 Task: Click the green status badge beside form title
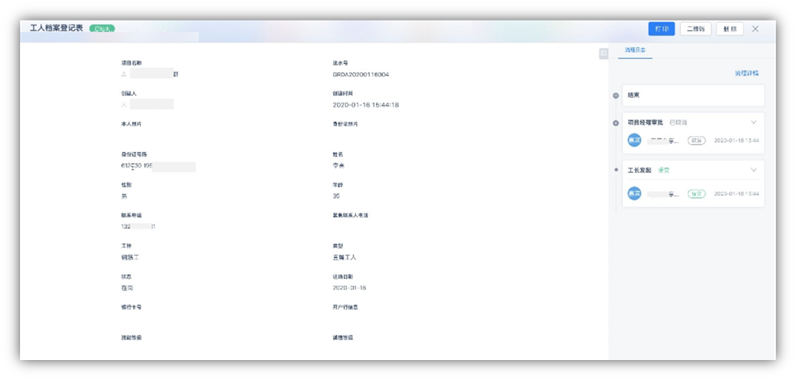tap(102, 28)
